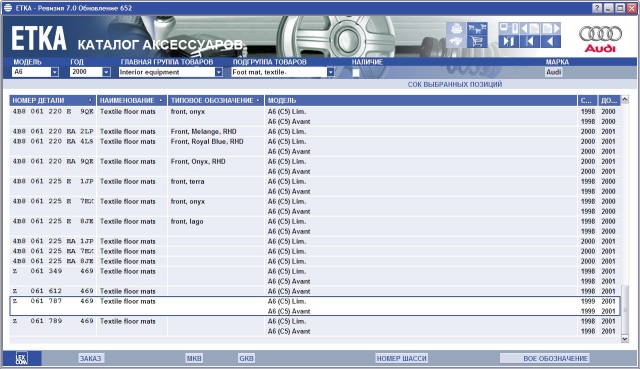Click the LexCom logo icon

pyautogui.click(x=22, y=358)
